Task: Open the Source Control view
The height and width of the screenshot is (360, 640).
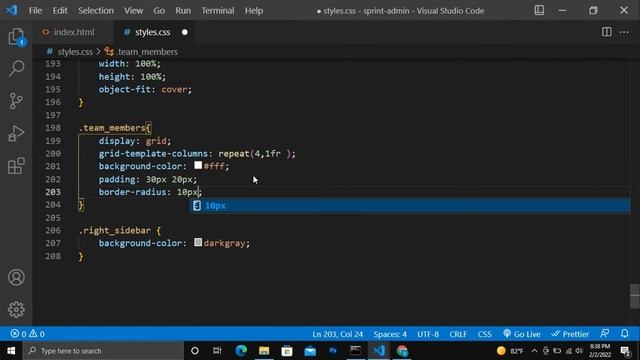Action: pos(16,101)
